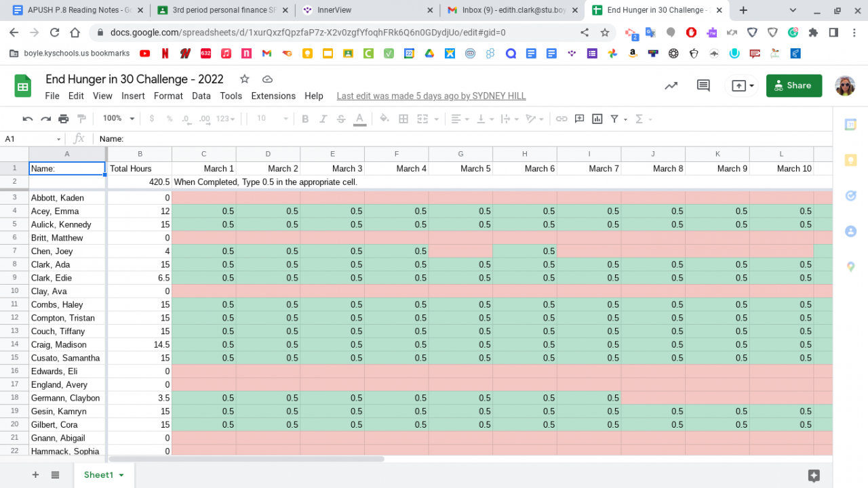868x488 pixels.
Task: Open the 'Last edit was made' link
Action: tap(431, 96)
